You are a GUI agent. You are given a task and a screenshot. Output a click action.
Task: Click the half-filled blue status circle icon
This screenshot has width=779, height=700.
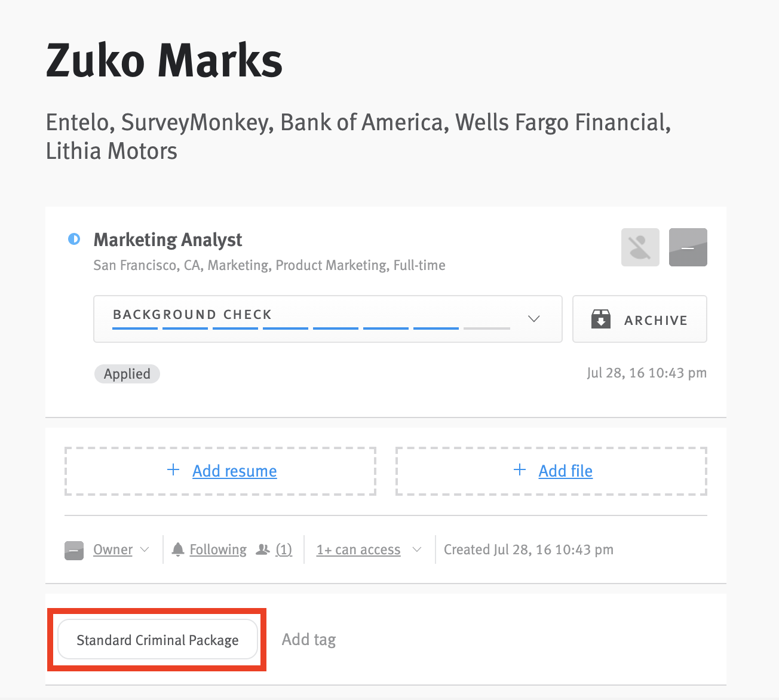(x=74, y=240)
